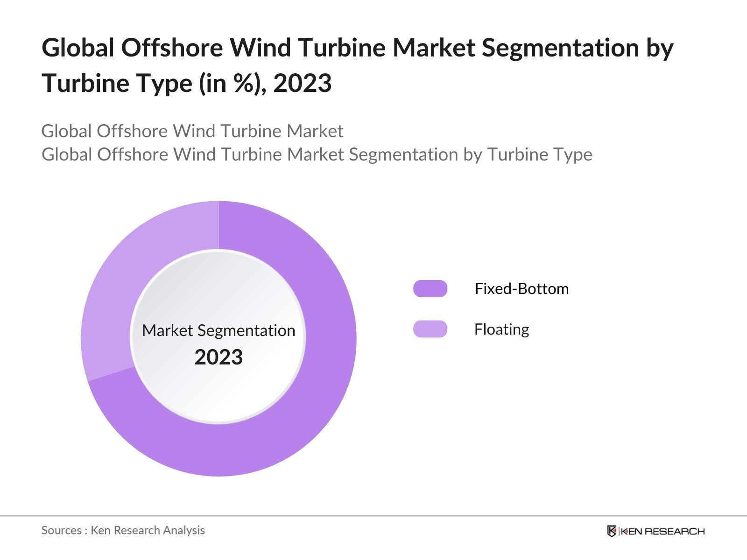Click the bold 2023 in donut center

(218, 357)
